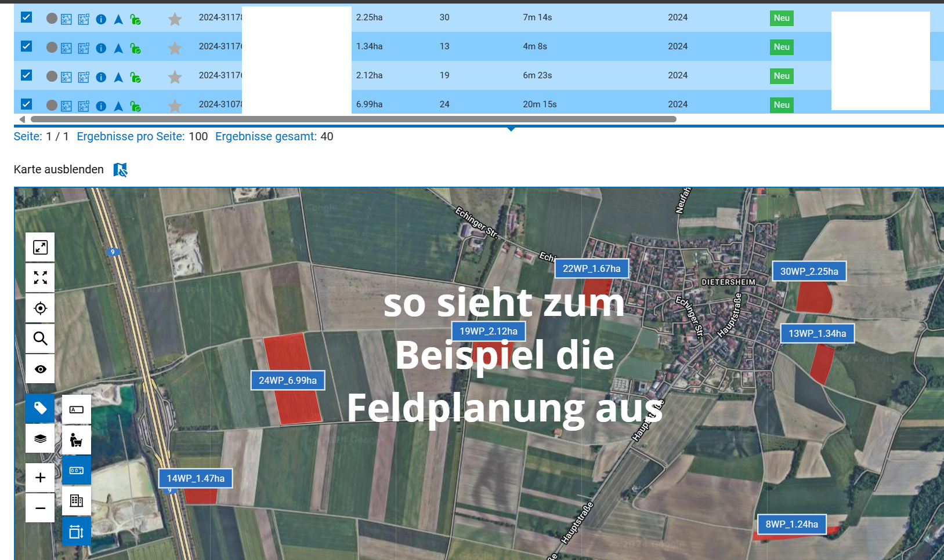Click the scrollbar left arrow
The width and height of the screenshot is (944, 560).
[x=22, y=119]
